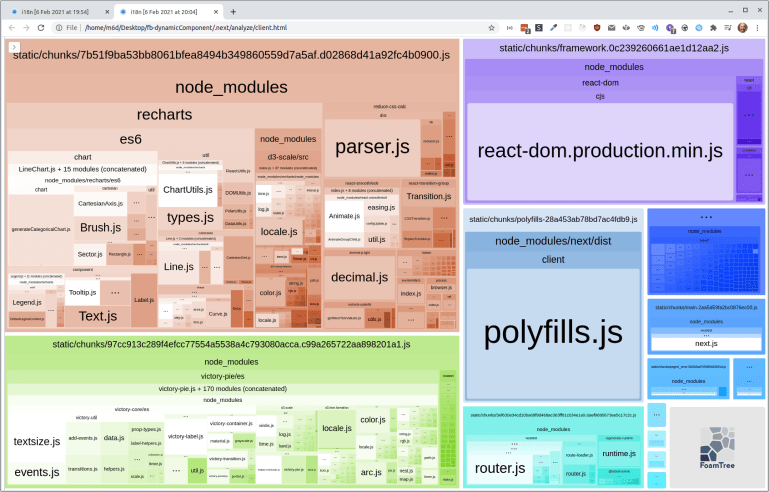Click the textsize.js module block
Viewport: 769px width, 492px height.
click(37, 441)
